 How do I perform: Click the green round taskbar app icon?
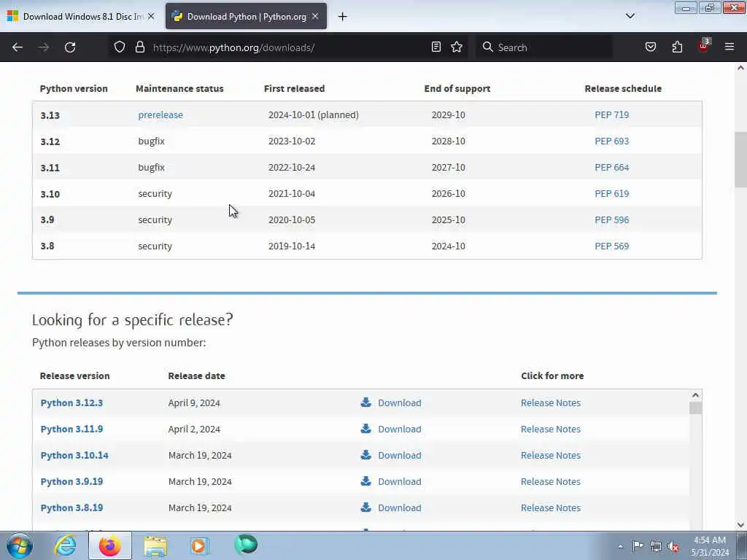pos(246,545)
